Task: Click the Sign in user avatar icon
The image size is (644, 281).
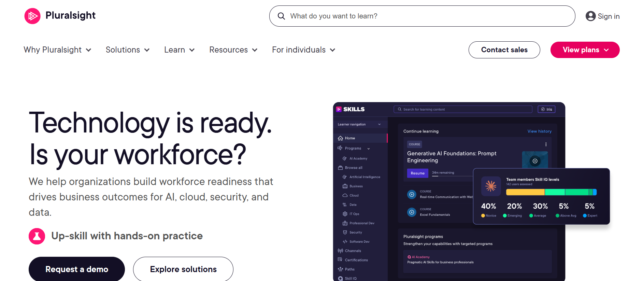Action: tap(590, 16)
